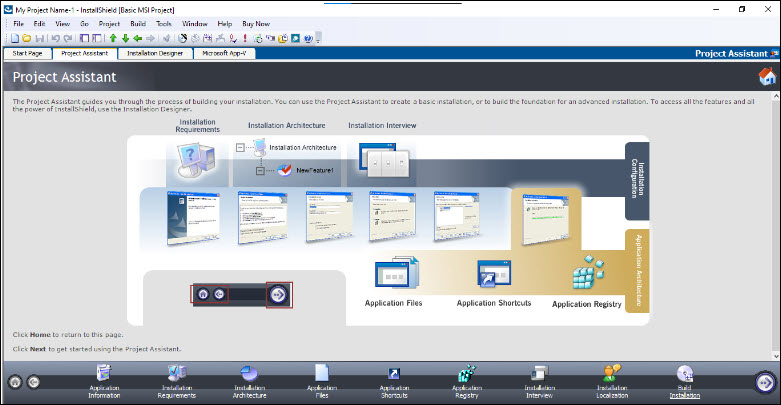Open the Go menu
The image size is (781, 405).
pyautogui.click(x=85, y=23)
